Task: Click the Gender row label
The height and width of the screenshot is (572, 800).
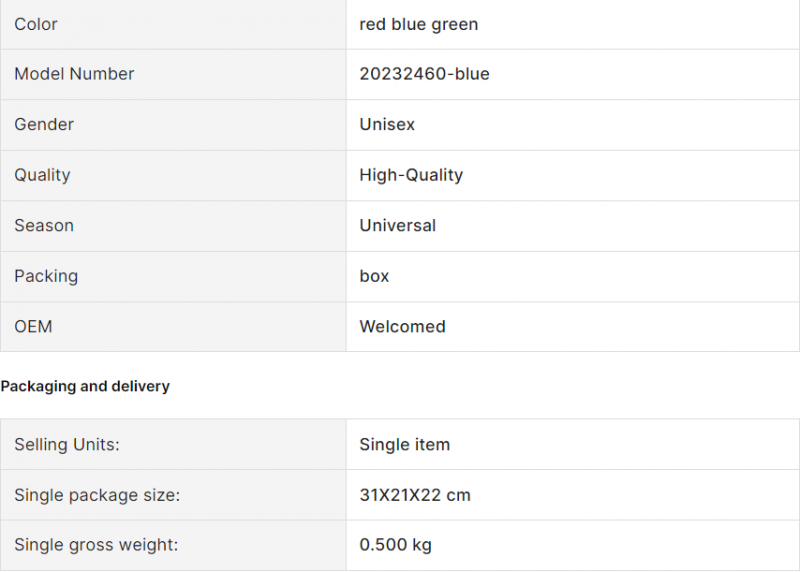Action: click(x=44, y=125)
